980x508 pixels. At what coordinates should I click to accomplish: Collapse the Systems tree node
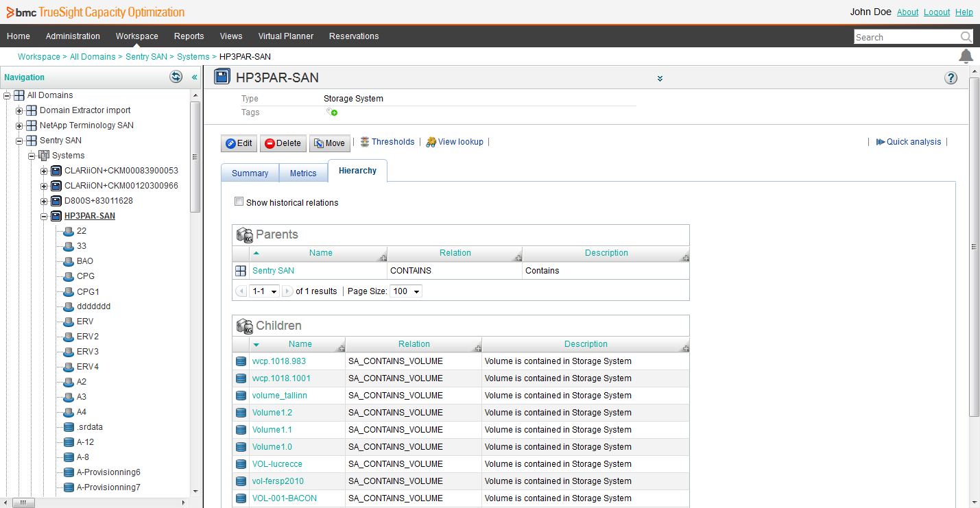point(32,156)
